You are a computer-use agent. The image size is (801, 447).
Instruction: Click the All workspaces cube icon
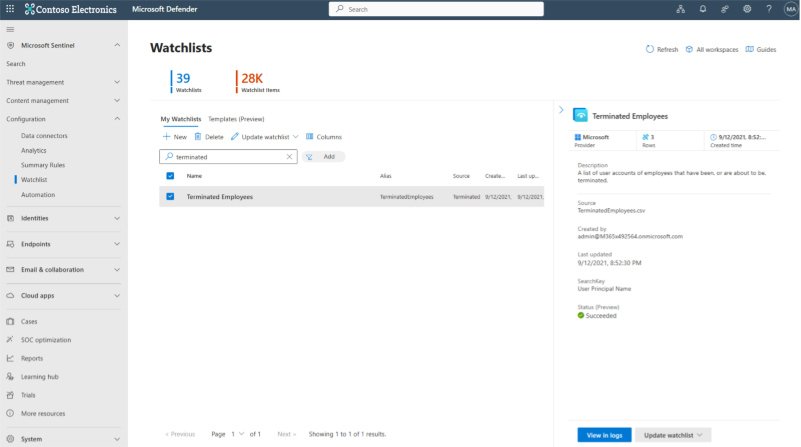pyautogui.click(x=689, y=49)
